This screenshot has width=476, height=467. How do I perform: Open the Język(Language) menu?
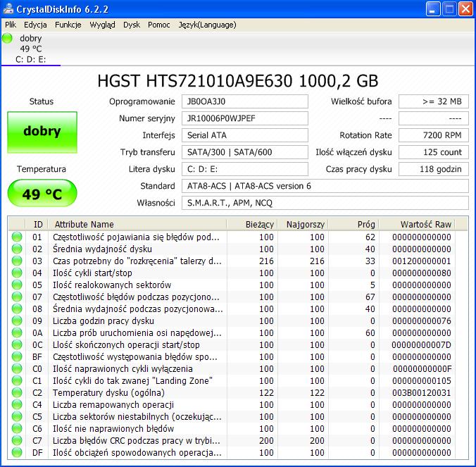click(207, 25)
